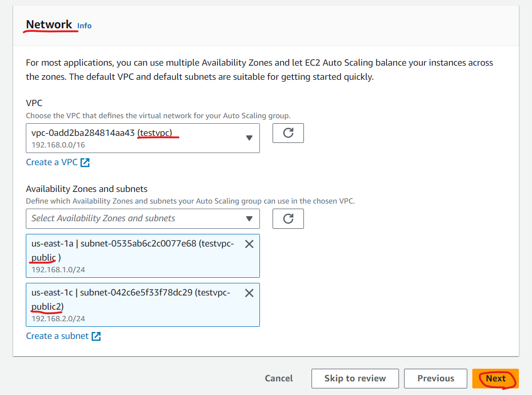Cancel the Auto Scaling group setup
Screen dimensions: 532x395
point(279,378)
